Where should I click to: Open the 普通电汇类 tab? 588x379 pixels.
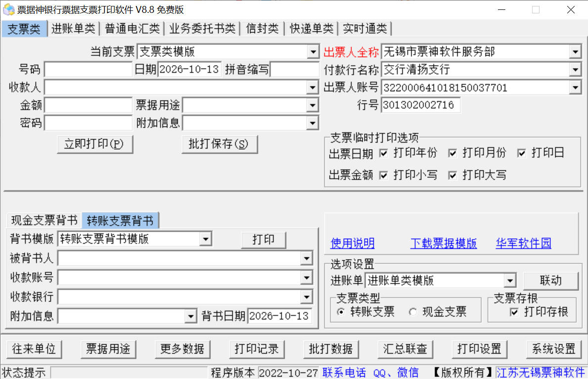pos(132,29)
